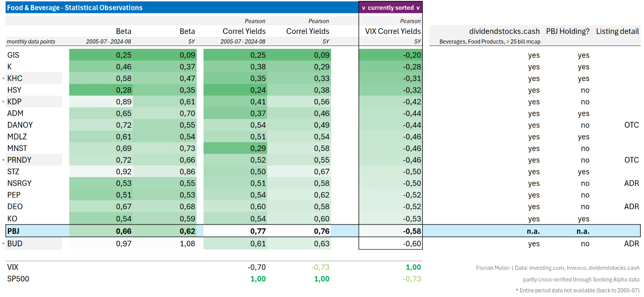Screen dimensions: 644x297
Task: Click K's long-term Beta value 0,46
Action: pyautogui.click(x=124, y=66)
